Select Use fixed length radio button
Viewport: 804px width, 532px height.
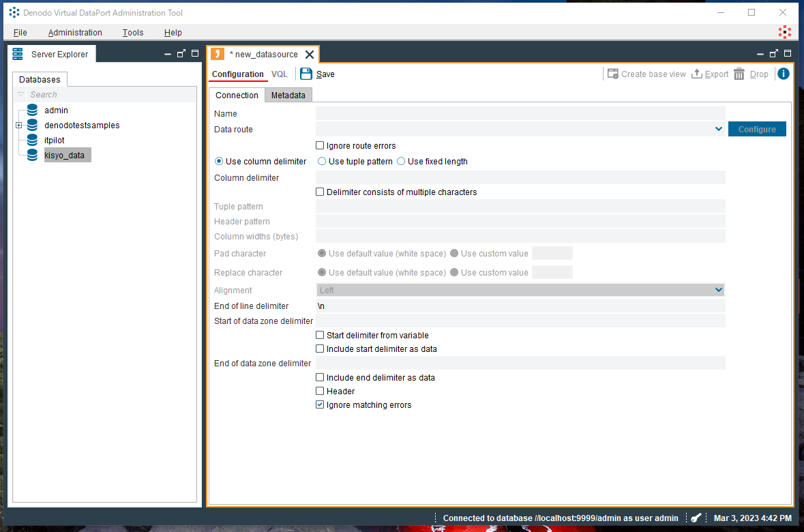(401, 161)
